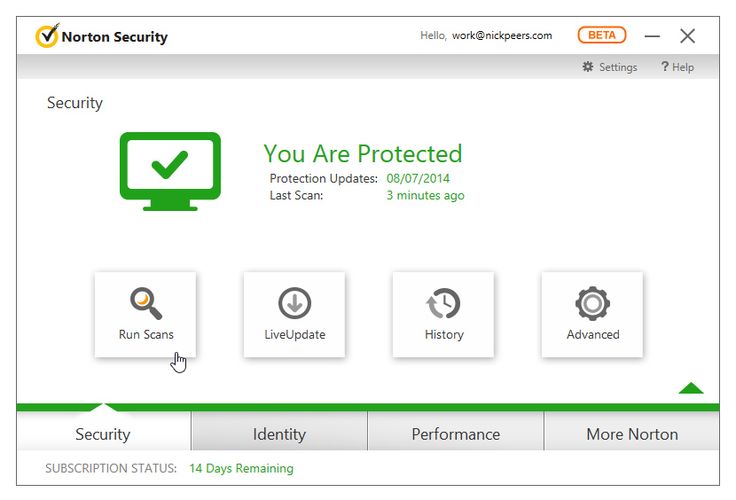
Task: Minimize the Norton Security window
Action: click(x=652, y=36)
